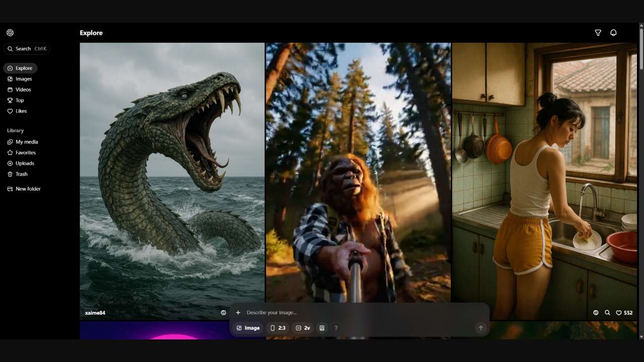Go to Videos in the sidebar
The height and width of the screenshot is (362, 644).
pos(23,89)
